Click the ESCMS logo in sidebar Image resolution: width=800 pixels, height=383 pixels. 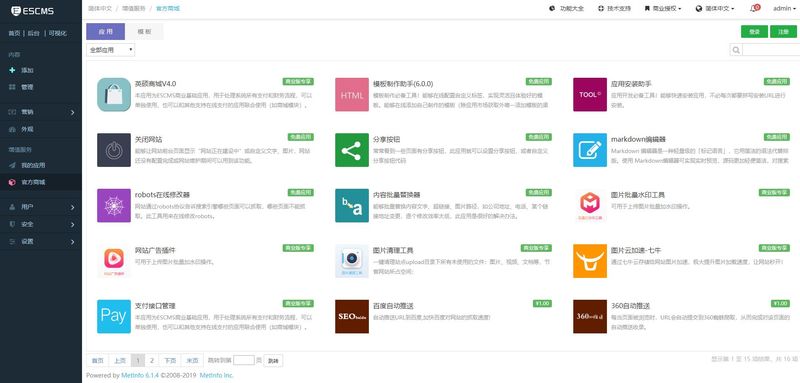click(x=32, y=11)
